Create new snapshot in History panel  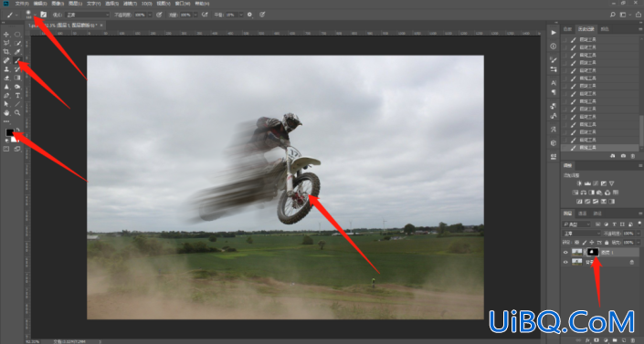[624, 156]
